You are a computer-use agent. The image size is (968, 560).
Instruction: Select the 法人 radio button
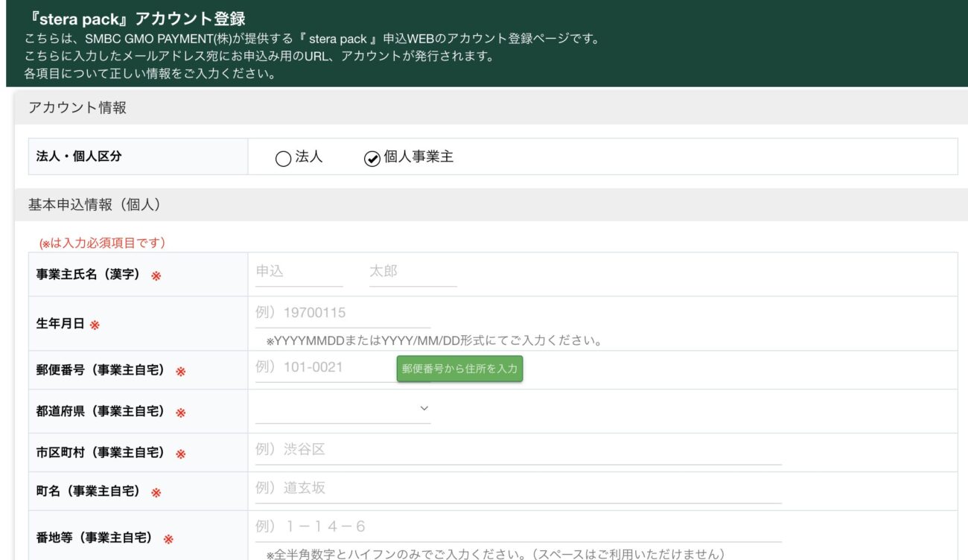click(283, 159)
